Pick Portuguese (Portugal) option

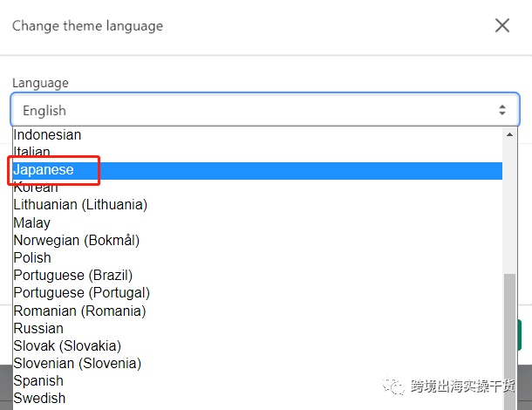tap(257, 293)
